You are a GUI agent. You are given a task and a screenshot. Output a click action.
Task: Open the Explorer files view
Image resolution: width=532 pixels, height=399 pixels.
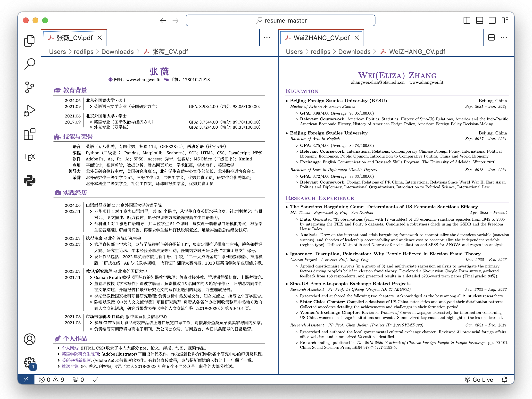tap(29, 41)
